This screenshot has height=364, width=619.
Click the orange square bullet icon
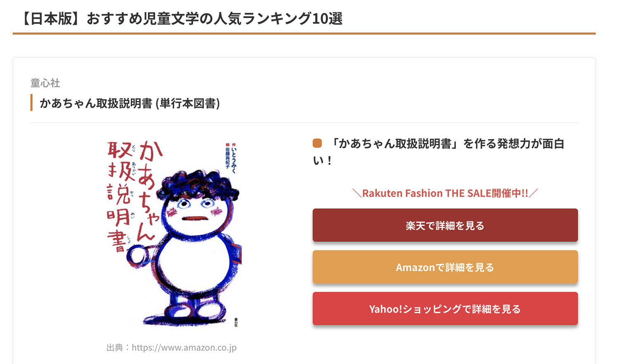317,143
